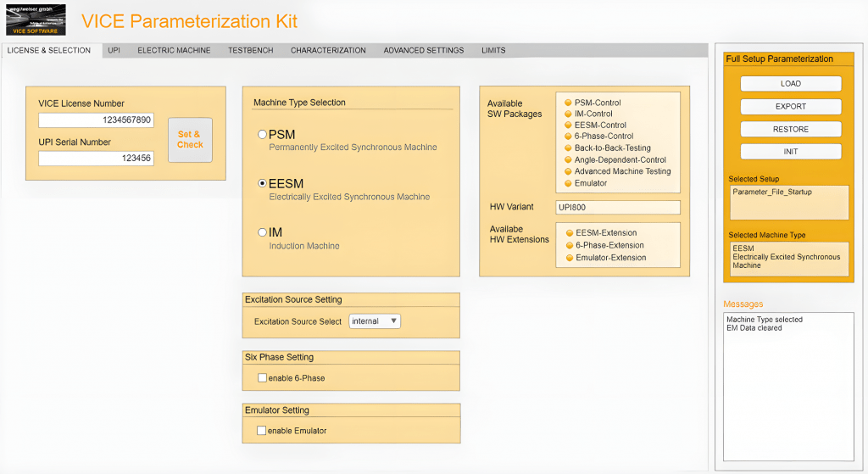The height and width of the screenshot is (474, 868).
Task: Click the 6-Phase-Extension orange indicator
Action: (569, 245)
